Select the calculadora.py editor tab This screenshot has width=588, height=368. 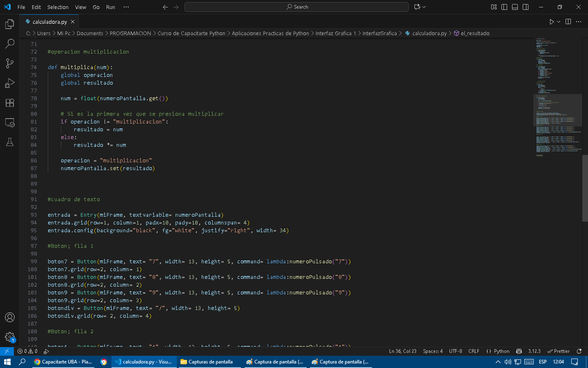point(49,22)
